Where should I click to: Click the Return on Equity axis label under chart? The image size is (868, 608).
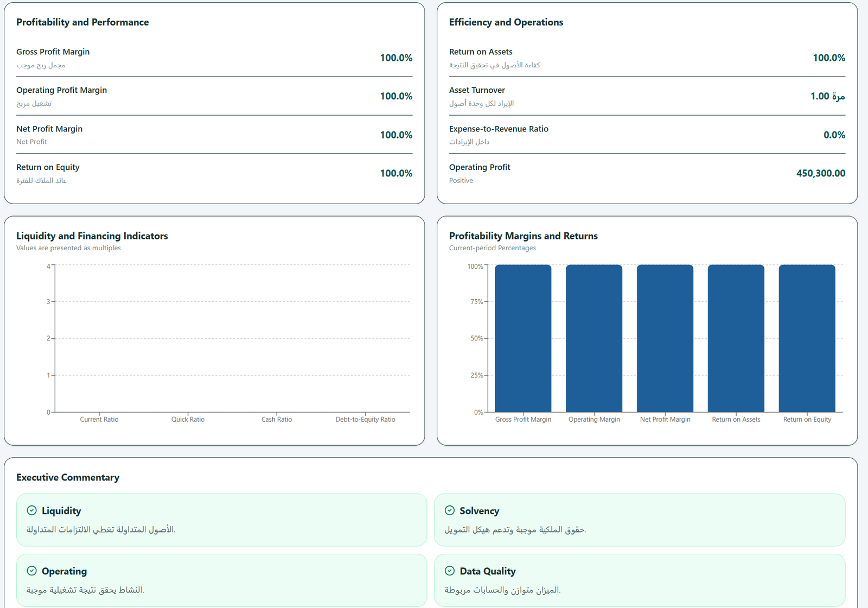tap(807, 420)
